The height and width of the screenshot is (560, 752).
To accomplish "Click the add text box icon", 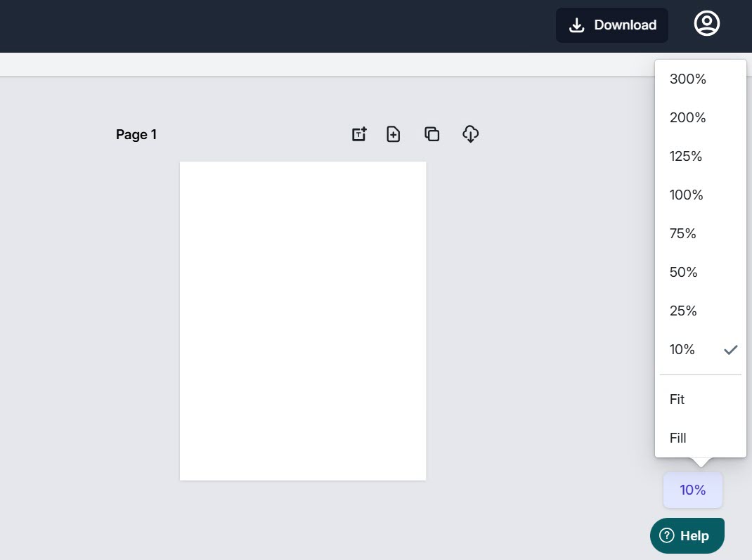I will pos(359,134).
